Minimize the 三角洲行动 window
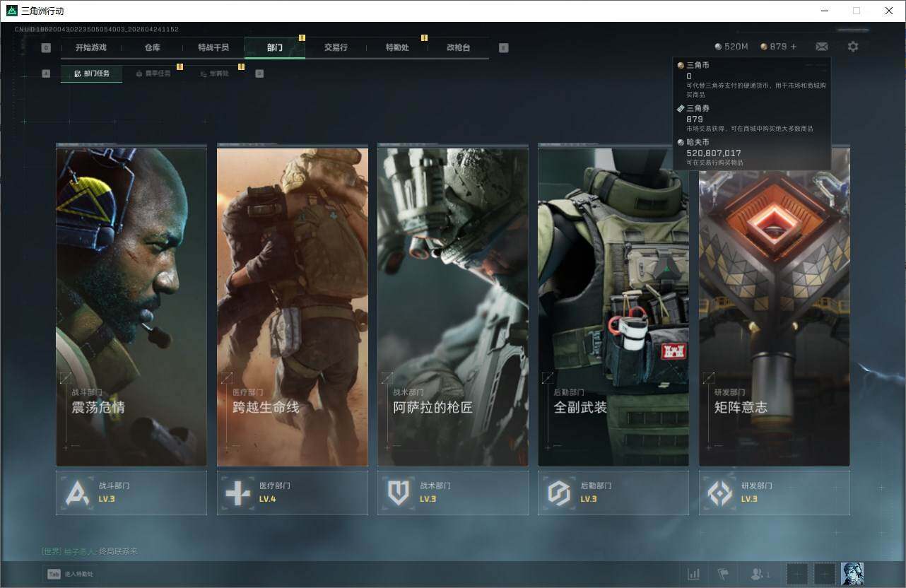 (824, 11)
